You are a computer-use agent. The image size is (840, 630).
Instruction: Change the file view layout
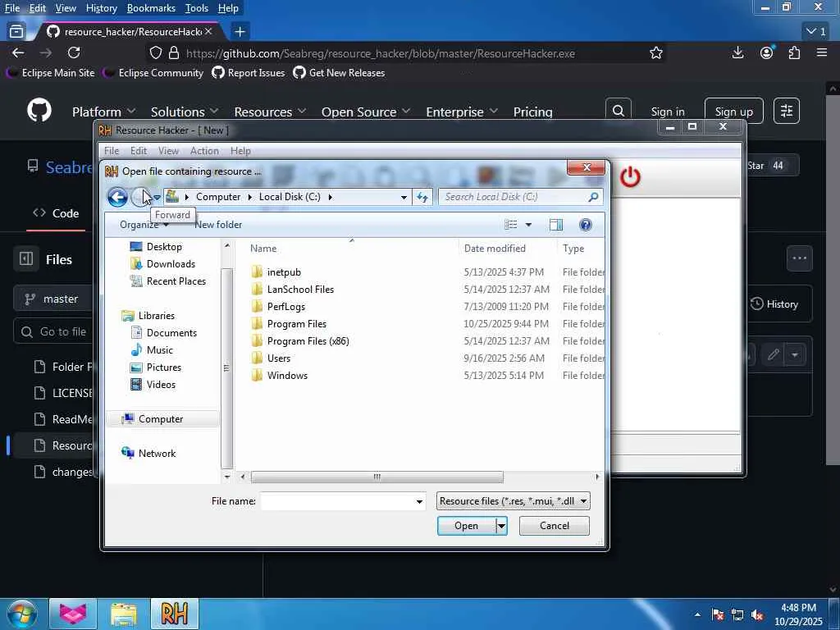tap(511, 225)
